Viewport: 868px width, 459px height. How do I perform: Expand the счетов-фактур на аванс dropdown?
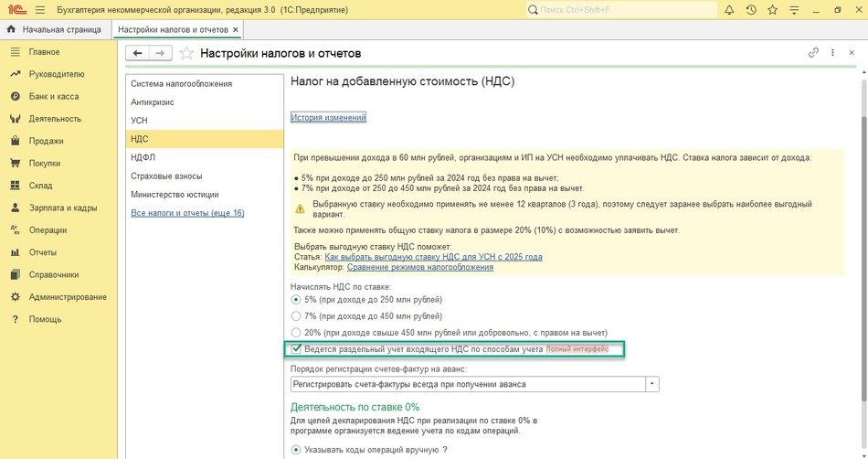tap(651, 384)
